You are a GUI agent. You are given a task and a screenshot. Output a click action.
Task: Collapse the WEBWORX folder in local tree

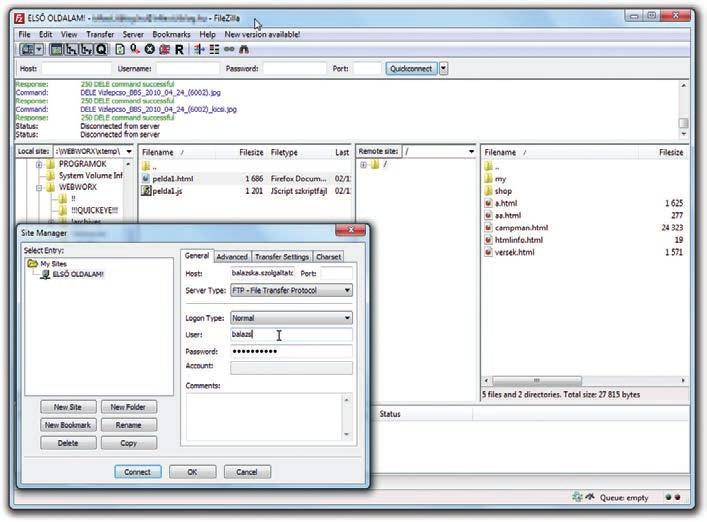(39, 188)
